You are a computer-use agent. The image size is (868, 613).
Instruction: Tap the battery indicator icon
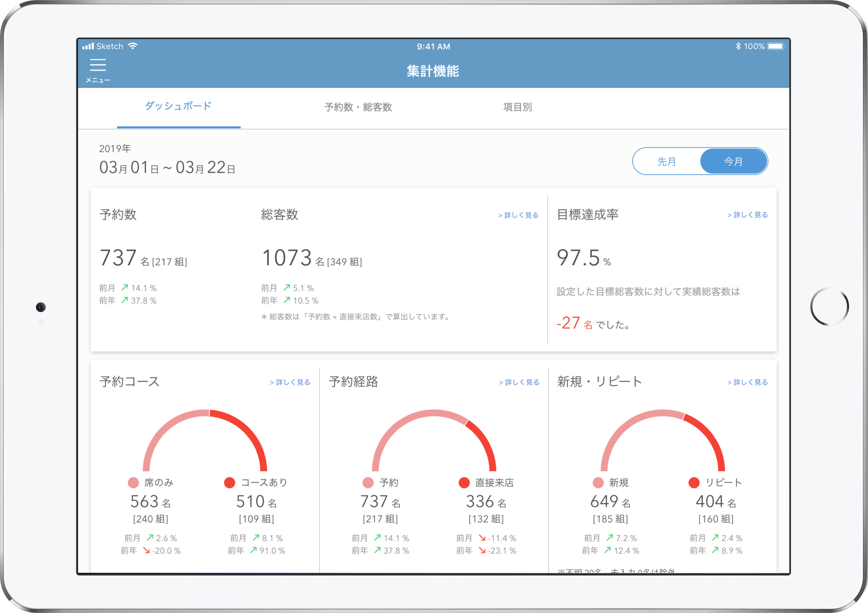775,46
